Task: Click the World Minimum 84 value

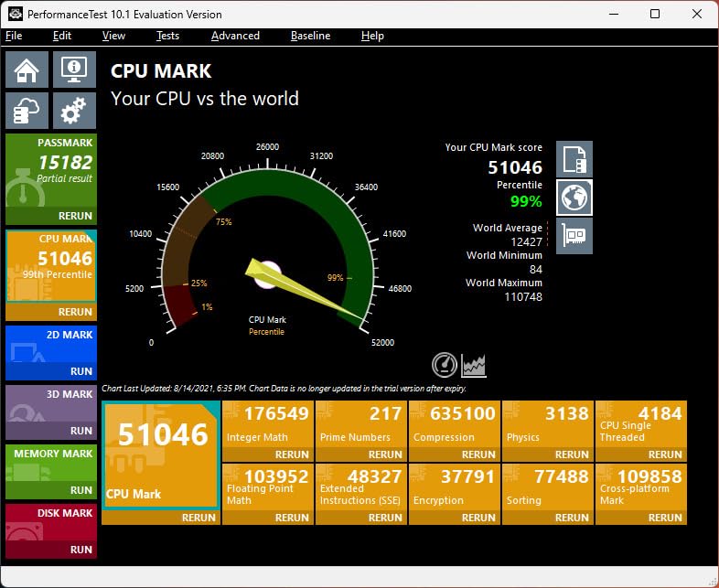Action: [535, 270]
